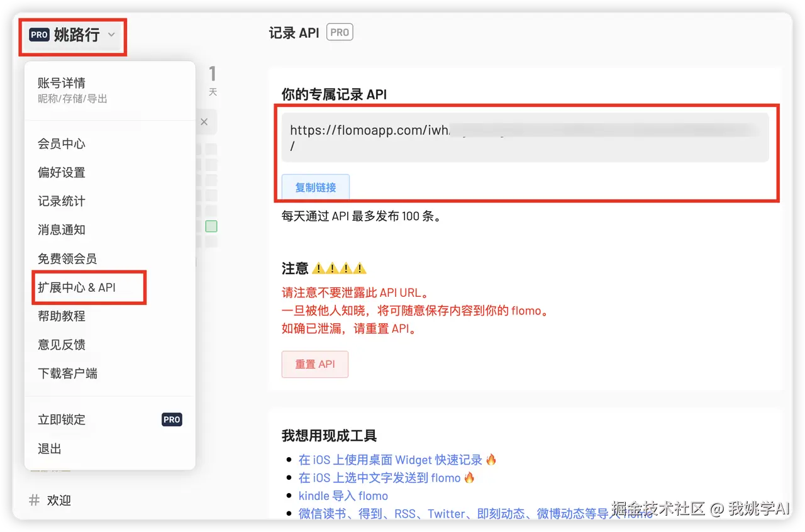Open link 在 iOS 上使用桌面 Widget 快速记录
Viewport: 805px width, 532px height.
pos(390,460)
